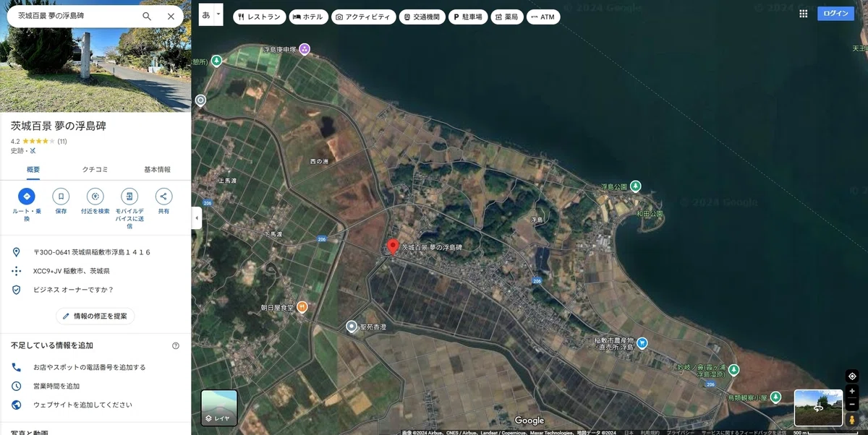Screen dimensions: 868x435
Task: Click the 聖苑香澄 map marker
Action: (352, 327)
